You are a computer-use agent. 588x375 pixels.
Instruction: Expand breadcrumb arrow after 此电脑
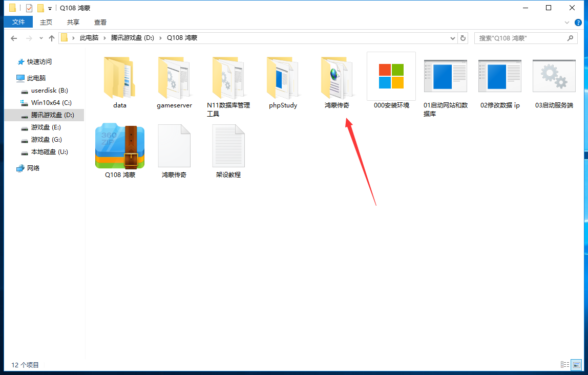[x=104, y=38]
